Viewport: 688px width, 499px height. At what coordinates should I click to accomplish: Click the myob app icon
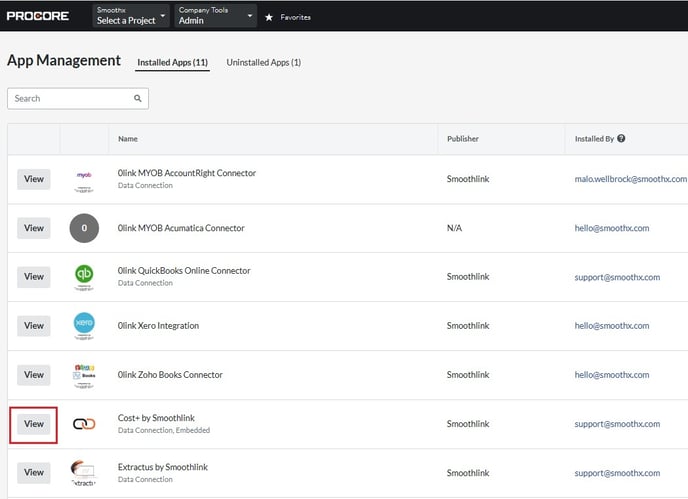[84, 181]
